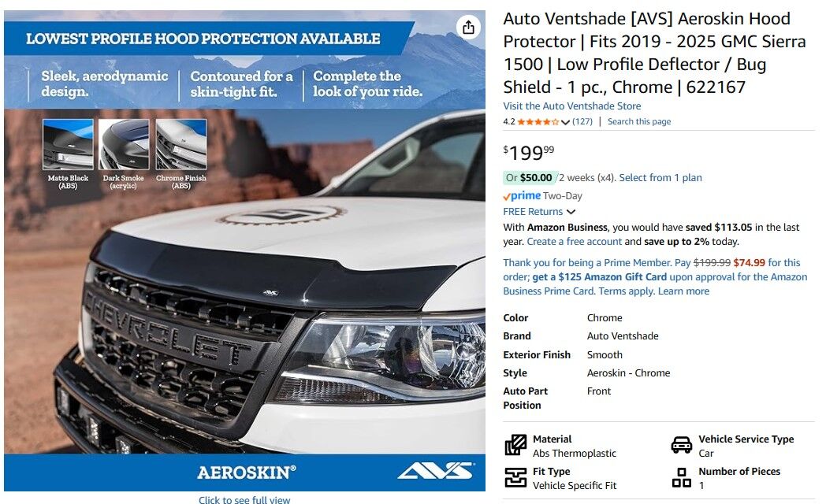
Task: Click the Chrome Finish (ABS) thumbnail
Action: point(181,144)
